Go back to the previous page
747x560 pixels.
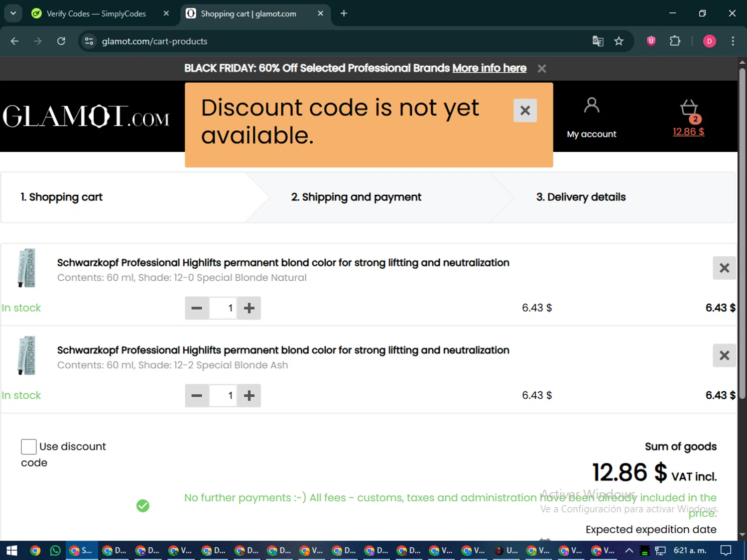[14, 41]
